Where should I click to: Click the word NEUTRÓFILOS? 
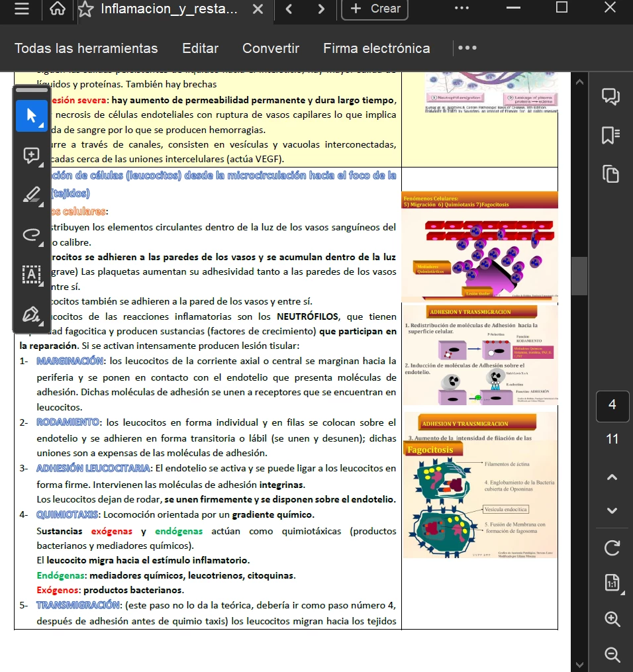[x=307, y=316]
